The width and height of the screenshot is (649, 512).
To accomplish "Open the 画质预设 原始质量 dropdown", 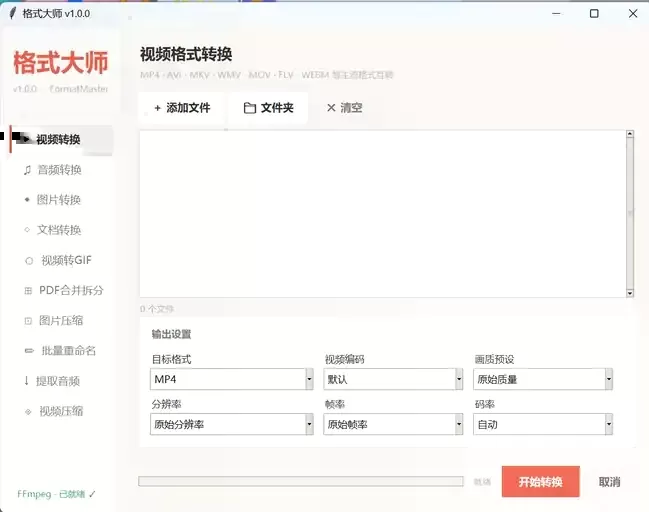I will (x=543, y=379).
